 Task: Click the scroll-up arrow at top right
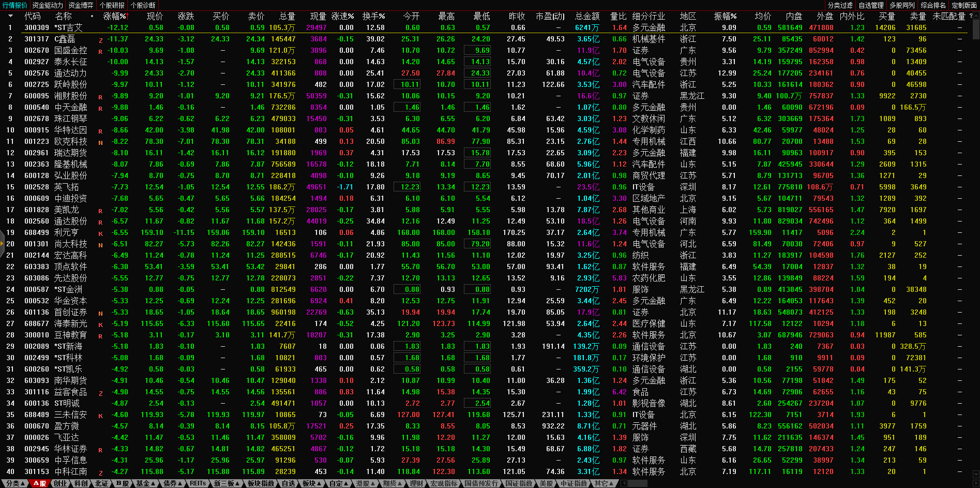point(975,16)
